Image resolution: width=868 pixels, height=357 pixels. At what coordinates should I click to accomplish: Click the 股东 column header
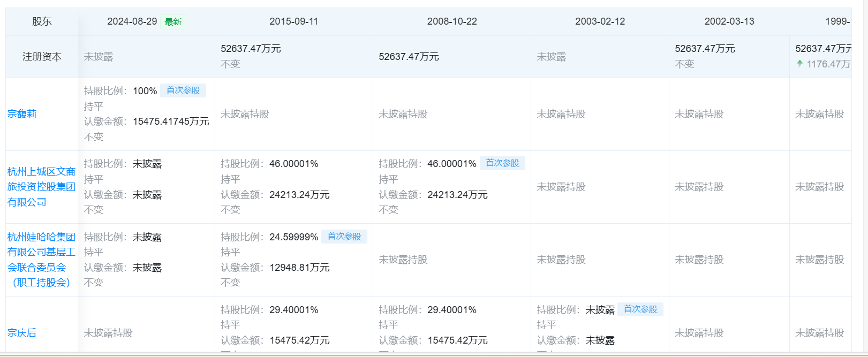click(42, 21)
